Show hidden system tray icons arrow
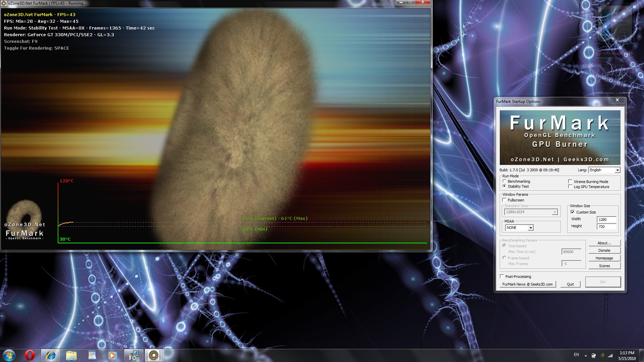644x362 pixels. (586, 356)
